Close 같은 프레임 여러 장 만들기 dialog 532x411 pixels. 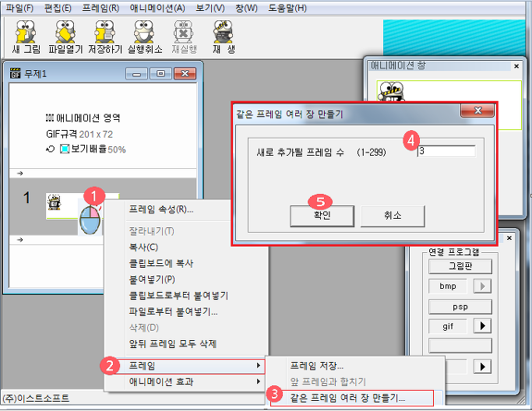[477, 111]
